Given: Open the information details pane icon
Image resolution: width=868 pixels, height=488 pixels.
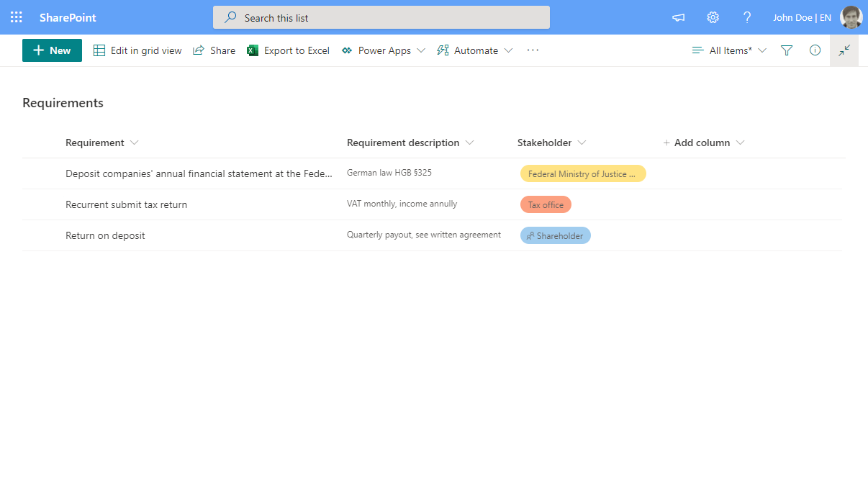Looking at the screenshot, I should coord(815,50).
